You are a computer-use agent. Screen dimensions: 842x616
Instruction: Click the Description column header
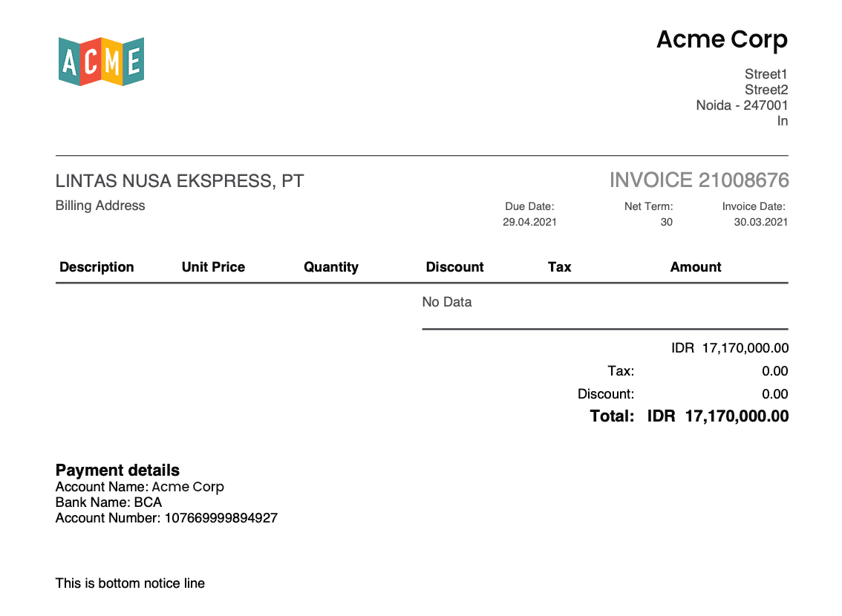pos(97,267)
